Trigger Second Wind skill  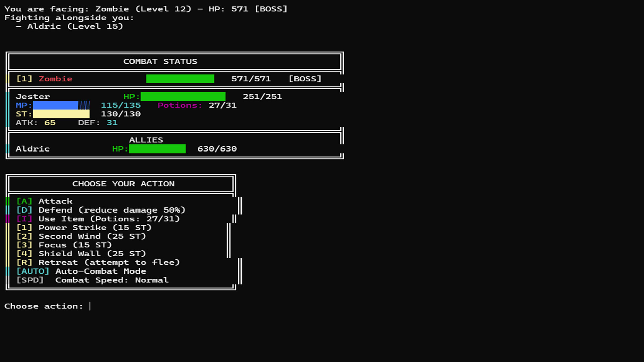(x=92, y=236)
